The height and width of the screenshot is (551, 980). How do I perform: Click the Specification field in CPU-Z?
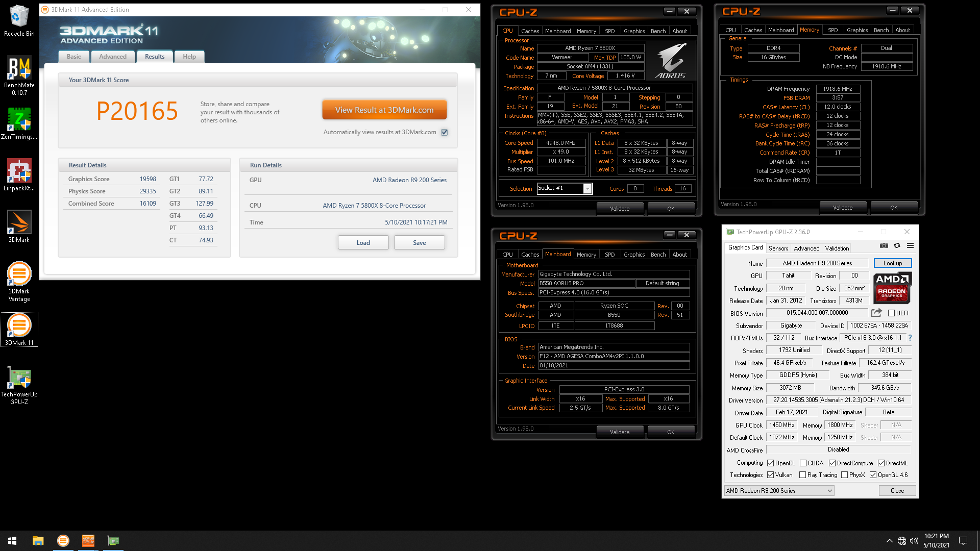[615, 88]
